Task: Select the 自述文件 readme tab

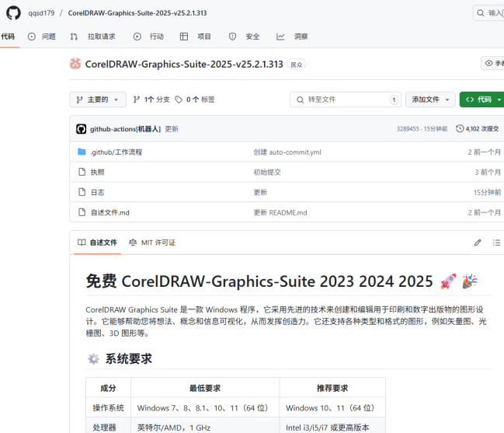Action: pos(97,243)
